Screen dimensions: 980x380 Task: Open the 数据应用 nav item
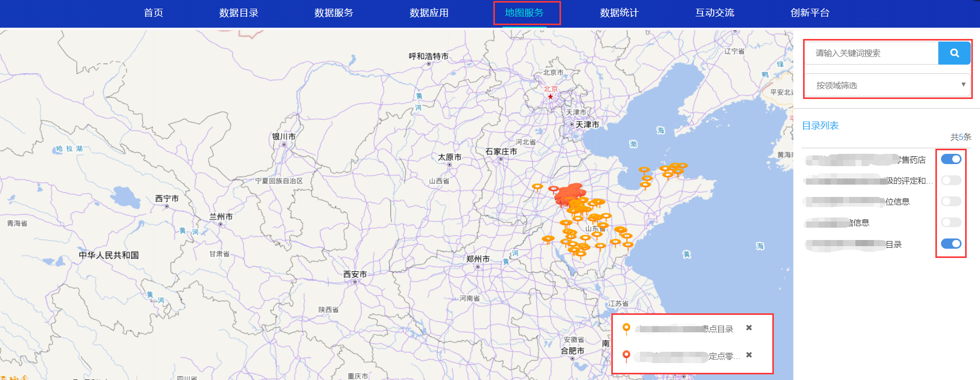click(429, 13)
